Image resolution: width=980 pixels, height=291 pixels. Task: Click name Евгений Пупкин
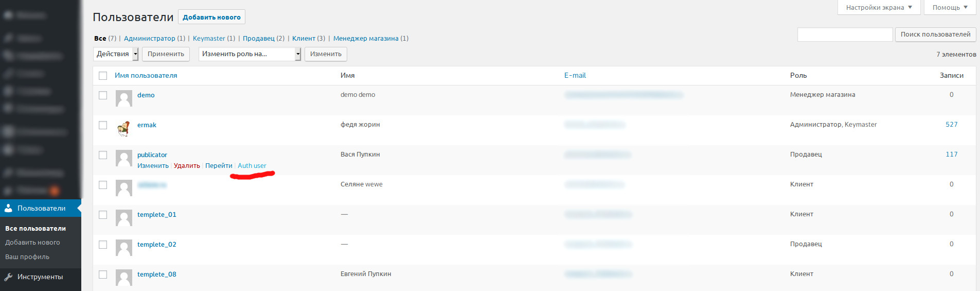(x=366, y=274)
